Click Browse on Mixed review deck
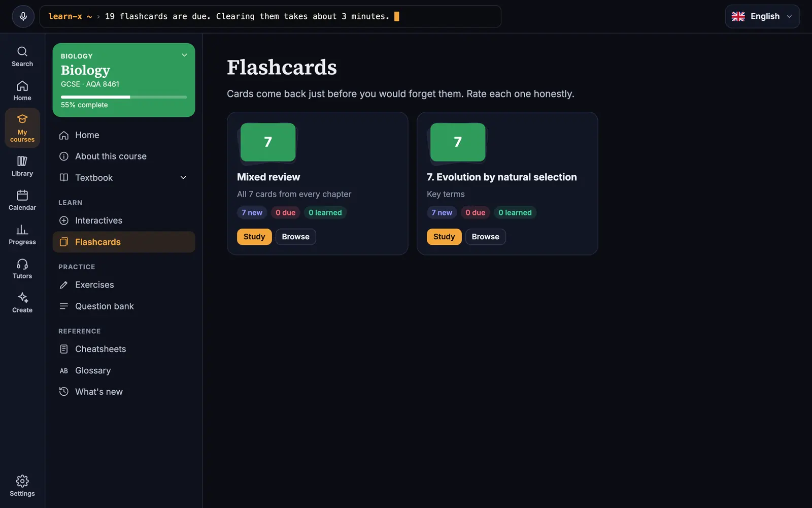The width and height of the screenshot is (812, 508). 296,237
